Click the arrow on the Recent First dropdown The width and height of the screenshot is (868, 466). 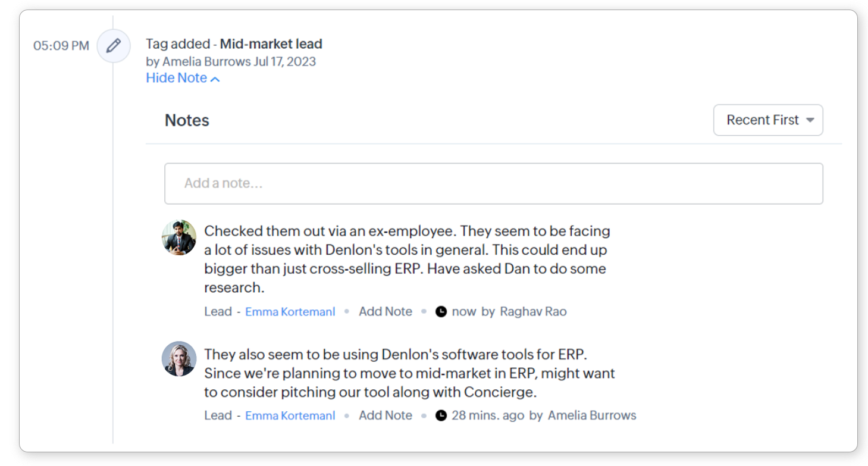[x=810, y=120]
